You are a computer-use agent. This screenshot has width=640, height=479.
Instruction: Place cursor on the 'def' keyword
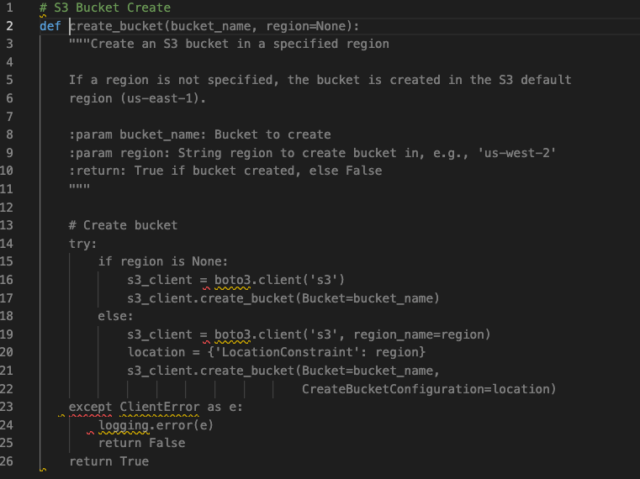50,26
